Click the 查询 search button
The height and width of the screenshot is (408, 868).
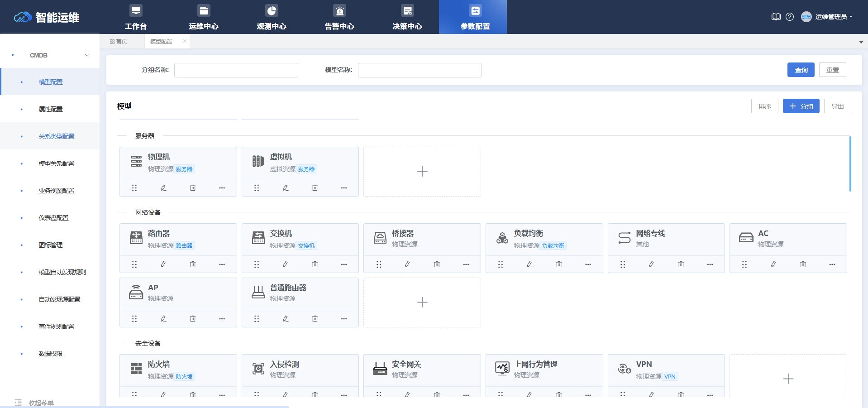tap(801, 70)
